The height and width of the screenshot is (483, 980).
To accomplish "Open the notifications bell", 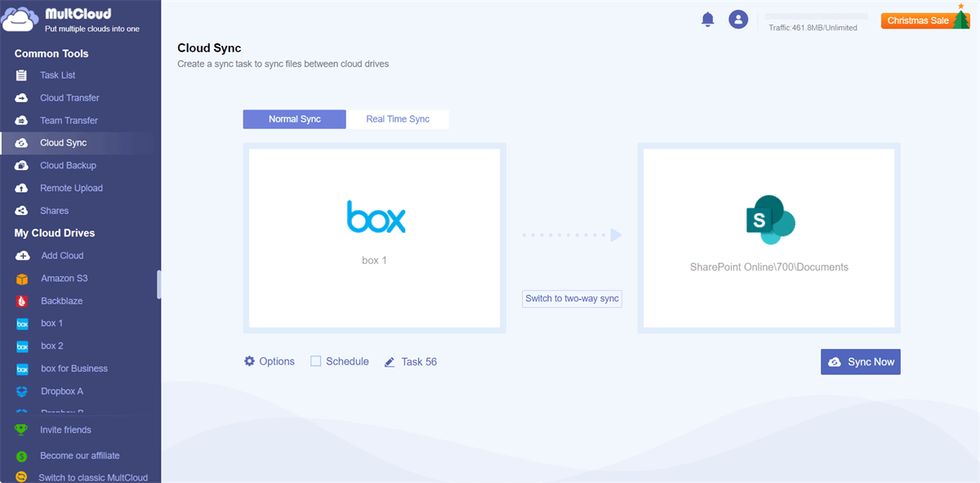I will tap(708, 20).
